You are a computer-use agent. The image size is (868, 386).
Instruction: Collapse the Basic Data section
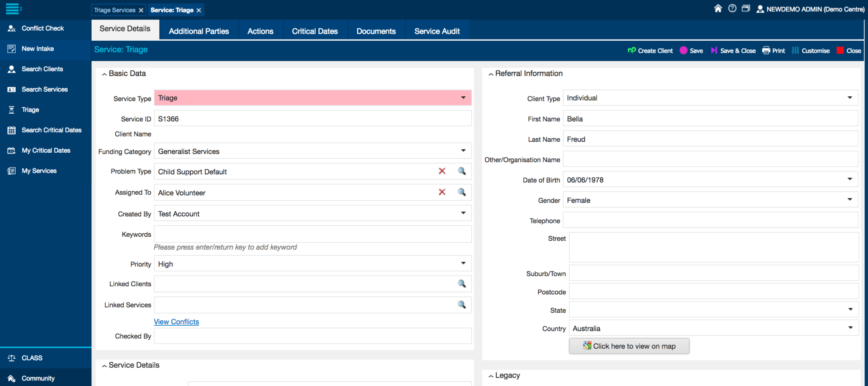pyautogui.click(x=104, y=73)
